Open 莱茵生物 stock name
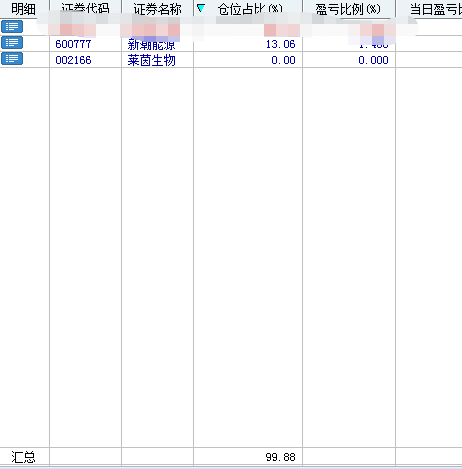Screen dimensions: 462x469 (x=151, y=60)
